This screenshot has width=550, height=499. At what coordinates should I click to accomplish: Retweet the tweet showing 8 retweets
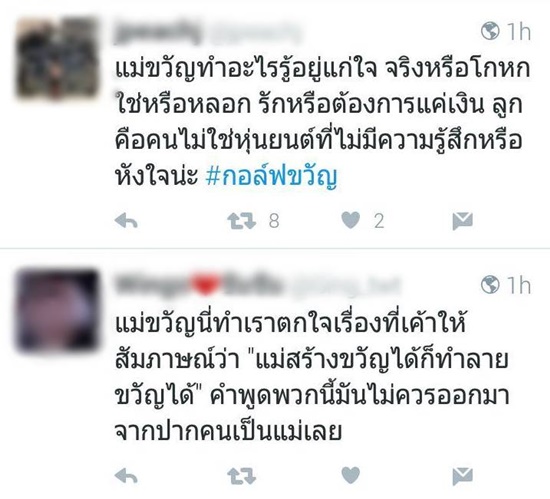[x=241, y=221]
